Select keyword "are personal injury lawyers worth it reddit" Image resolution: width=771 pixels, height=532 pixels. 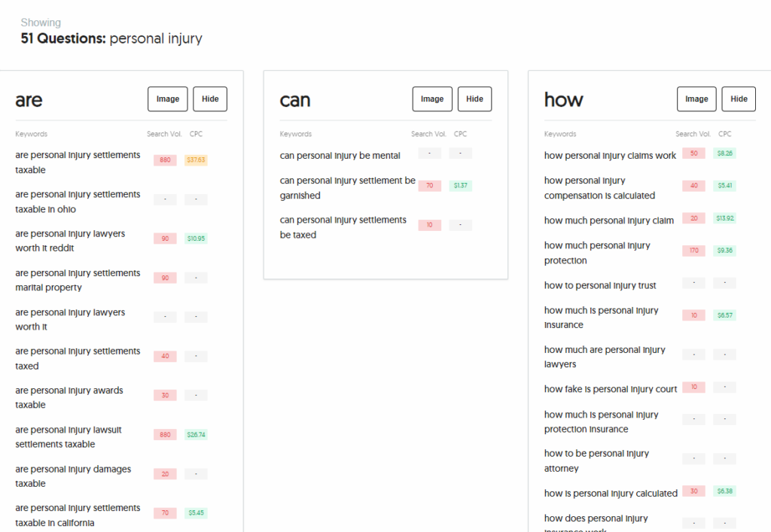pos(70,241)
